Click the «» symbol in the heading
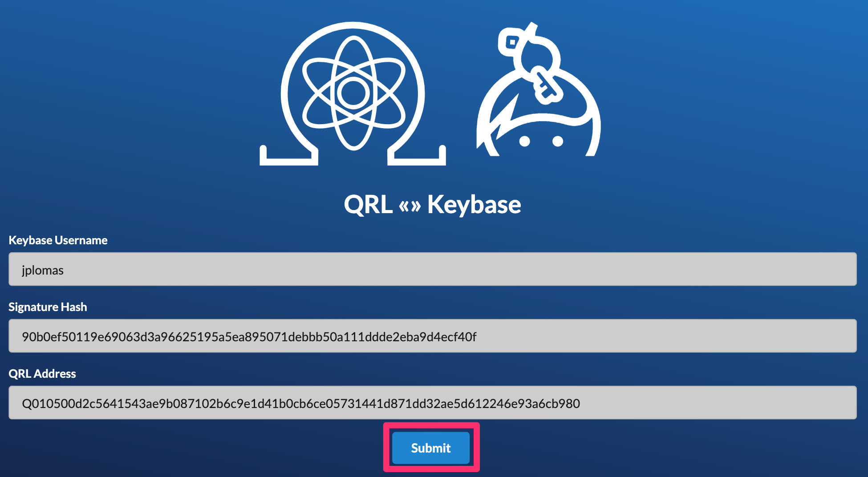 tap(410, 206)
